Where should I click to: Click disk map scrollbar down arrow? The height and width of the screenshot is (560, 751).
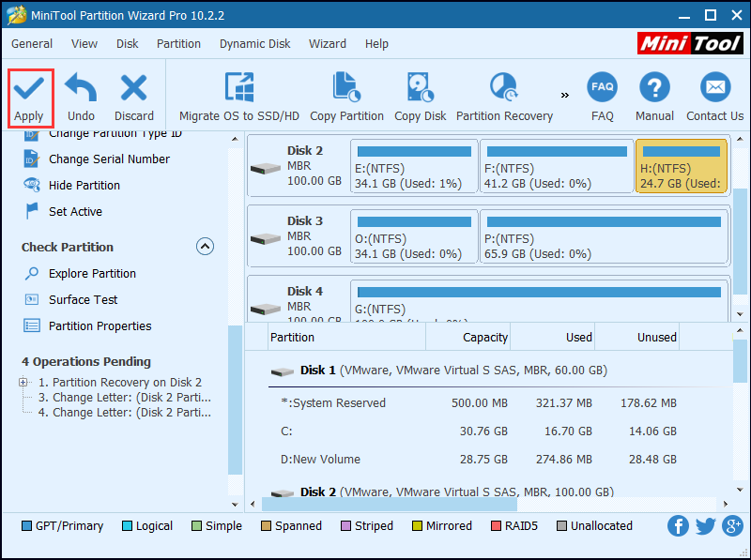coord(740,314)
